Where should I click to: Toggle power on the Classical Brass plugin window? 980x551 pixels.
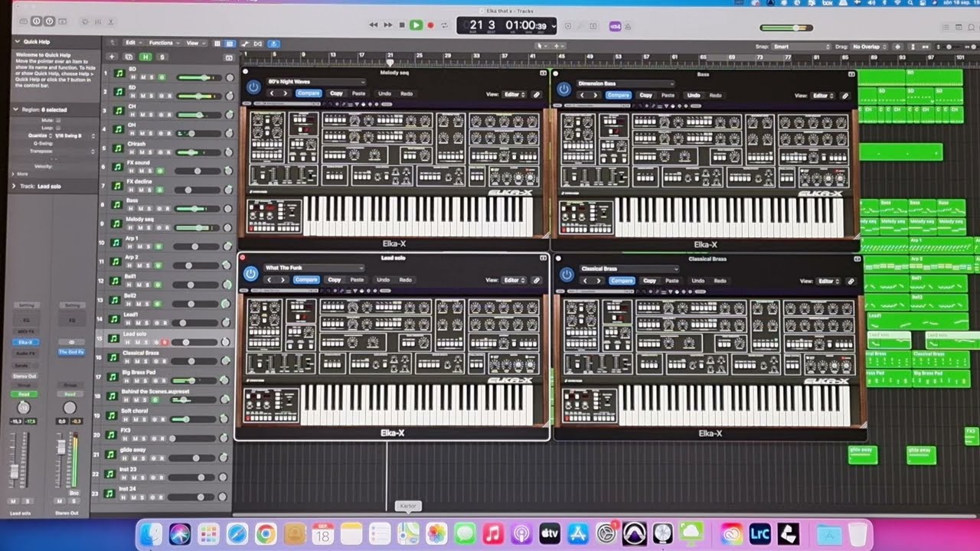tap(567, 275)
